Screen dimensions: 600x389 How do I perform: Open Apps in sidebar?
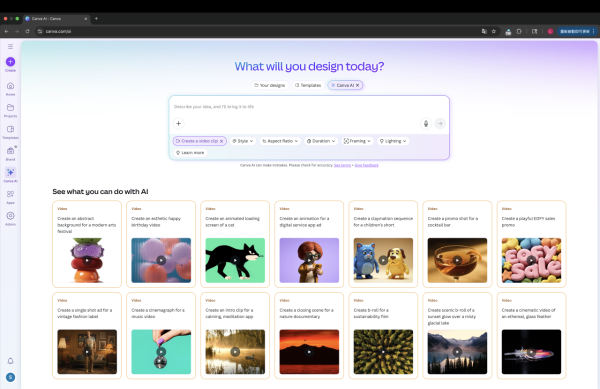pos(10,197)
